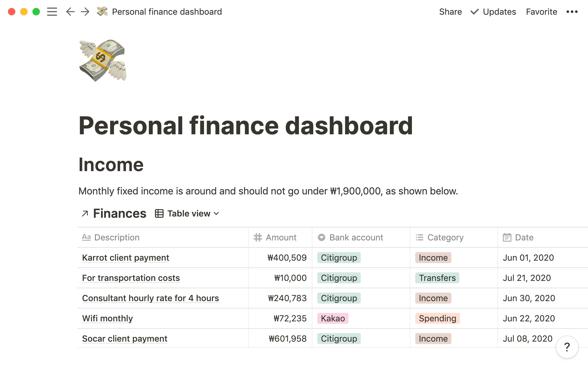Open the sidebar hamburger menu

click(x=52, y=12)
